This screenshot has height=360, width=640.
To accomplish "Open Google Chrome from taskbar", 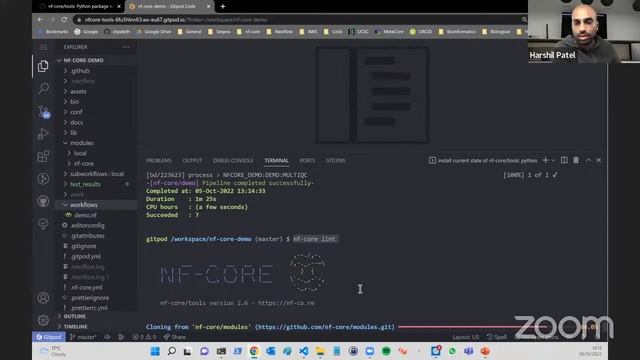I will [254, 351].
